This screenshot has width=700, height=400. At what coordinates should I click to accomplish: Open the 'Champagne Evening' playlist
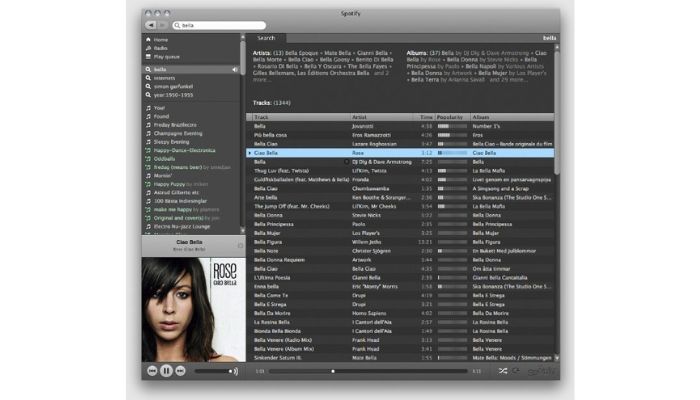(x=178, y=133)
